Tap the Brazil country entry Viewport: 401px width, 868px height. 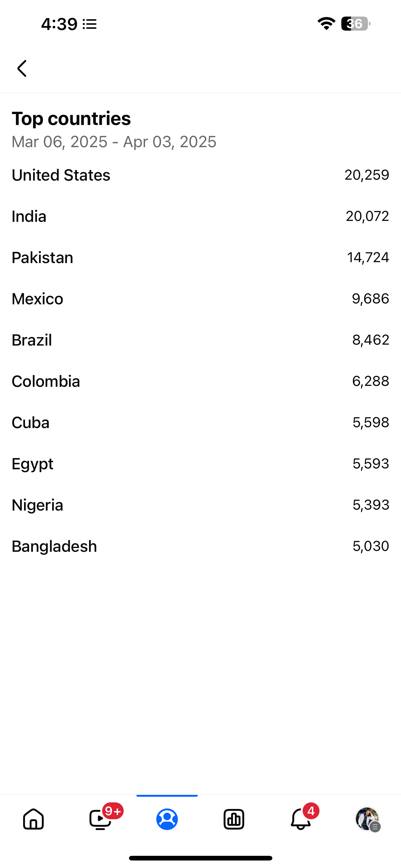(x=200, y=340)
